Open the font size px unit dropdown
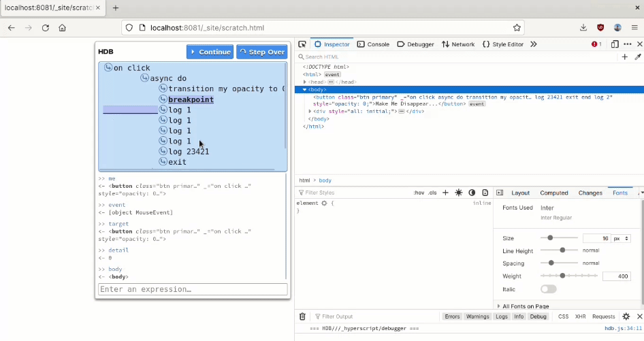The width and height of the screenshot is (644, 341). click(x=622, y=238)
